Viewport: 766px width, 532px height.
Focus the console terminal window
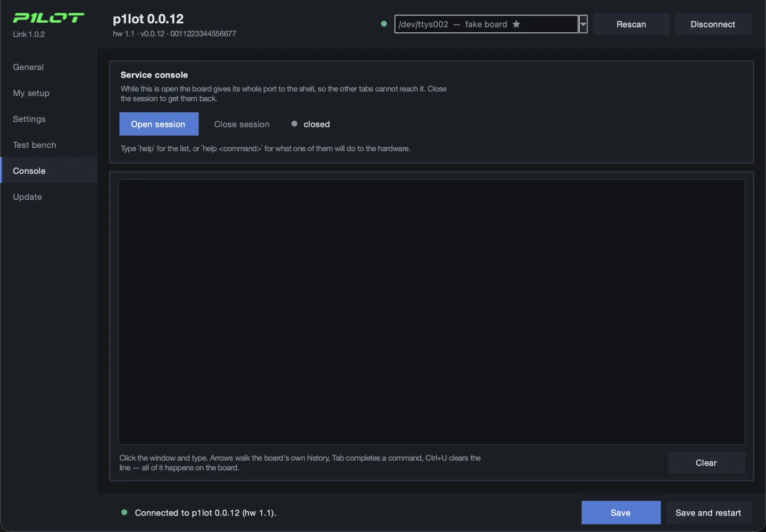coord(431,312)
